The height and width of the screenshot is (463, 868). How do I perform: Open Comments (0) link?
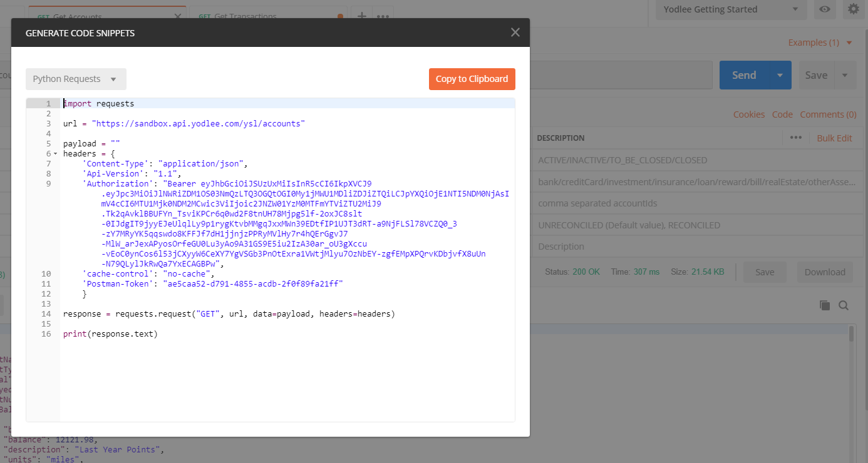point(828,114)
